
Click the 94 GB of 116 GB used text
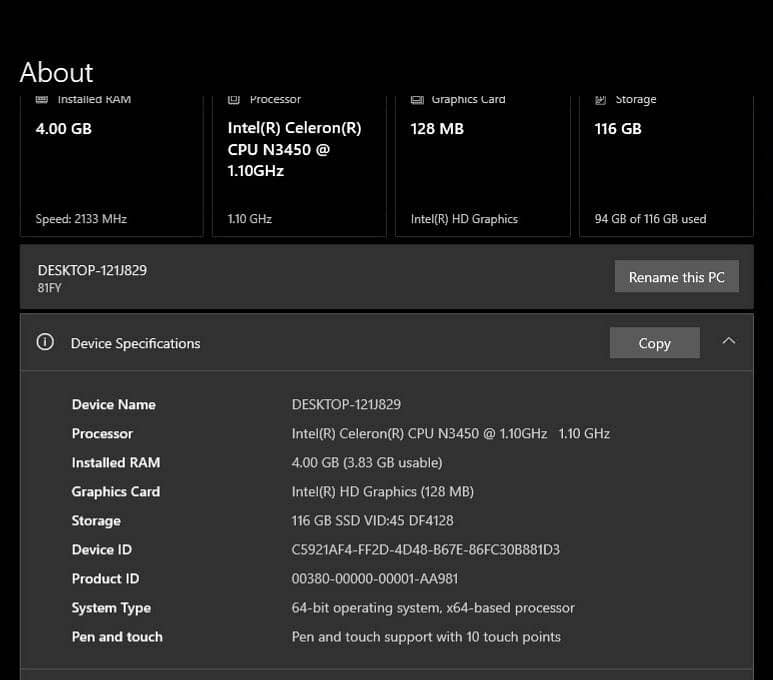650,219
